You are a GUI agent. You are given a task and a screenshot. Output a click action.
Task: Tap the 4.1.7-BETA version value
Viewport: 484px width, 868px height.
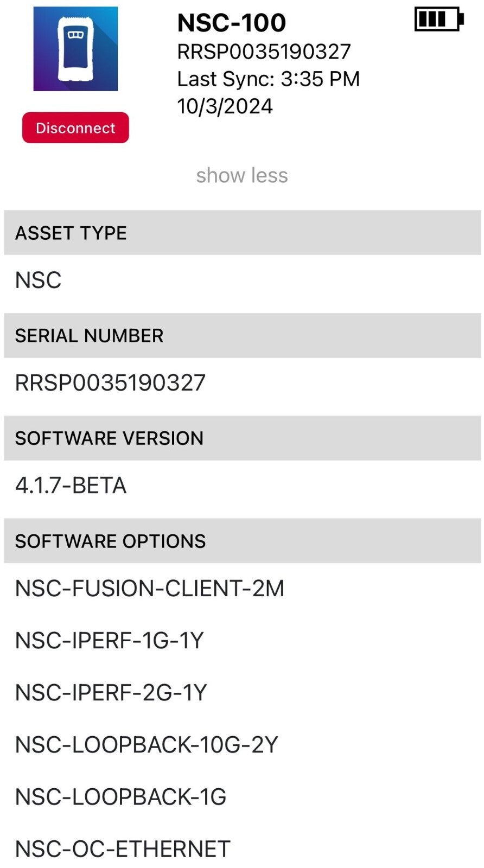coord(71,486)
